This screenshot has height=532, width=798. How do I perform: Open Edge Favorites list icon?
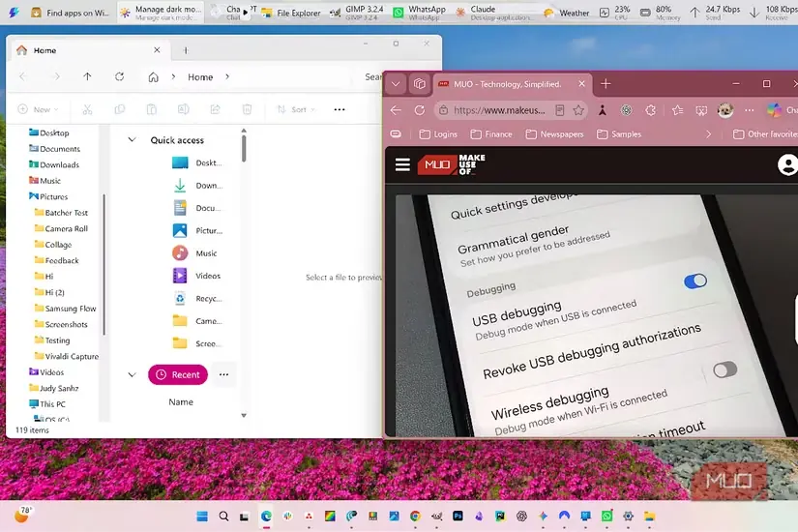click(677, 110)
